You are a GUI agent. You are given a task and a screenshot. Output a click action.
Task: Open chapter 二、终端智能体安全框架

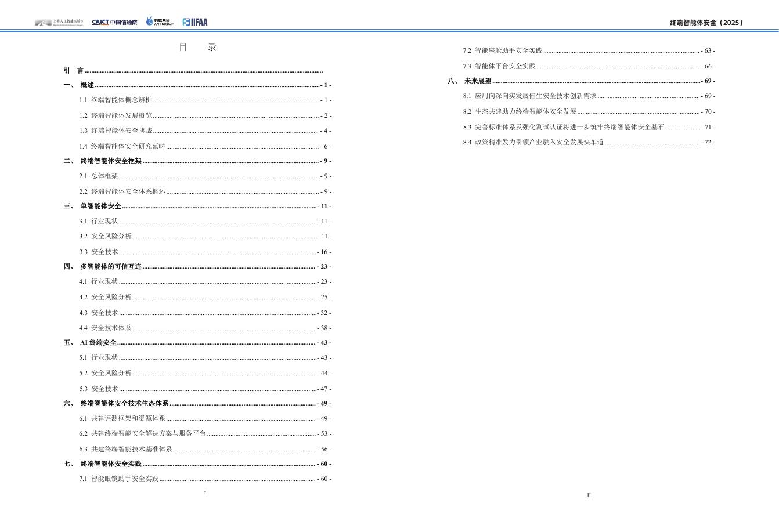pos(198,161)
